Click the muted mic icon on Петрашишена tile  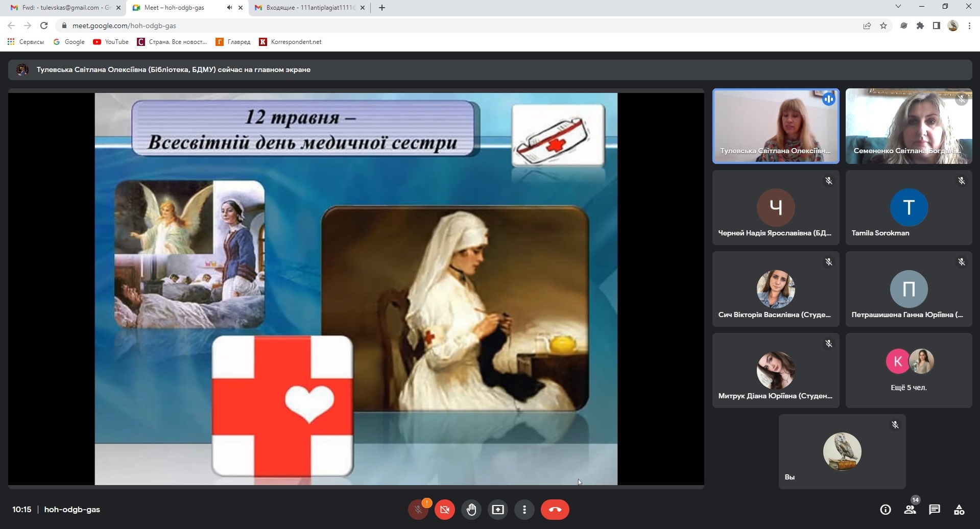[x=962, y=262]
